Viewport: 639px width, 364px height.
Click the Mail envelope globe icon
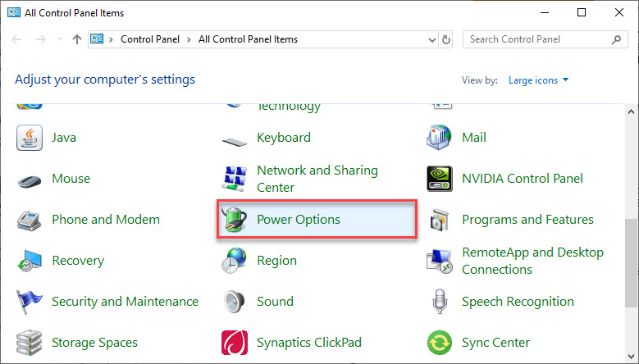coord(439,138)
